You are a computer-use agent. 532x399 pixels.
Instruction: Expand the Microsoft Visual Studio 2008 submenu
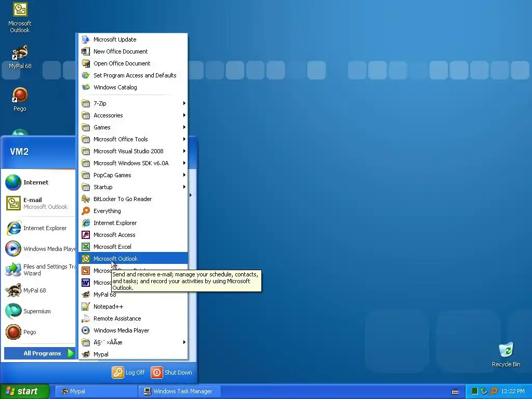tap(133, 151)
